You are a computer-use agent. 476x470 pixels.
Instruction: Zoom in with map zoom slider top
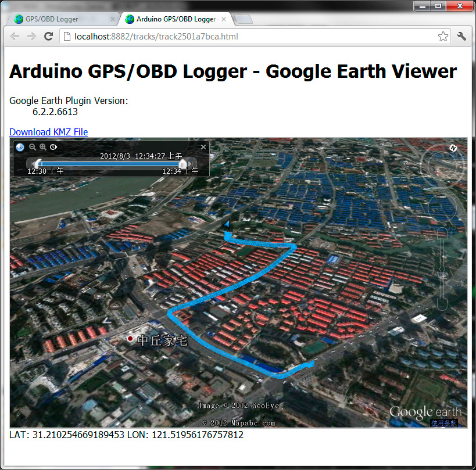pos(442,233)
